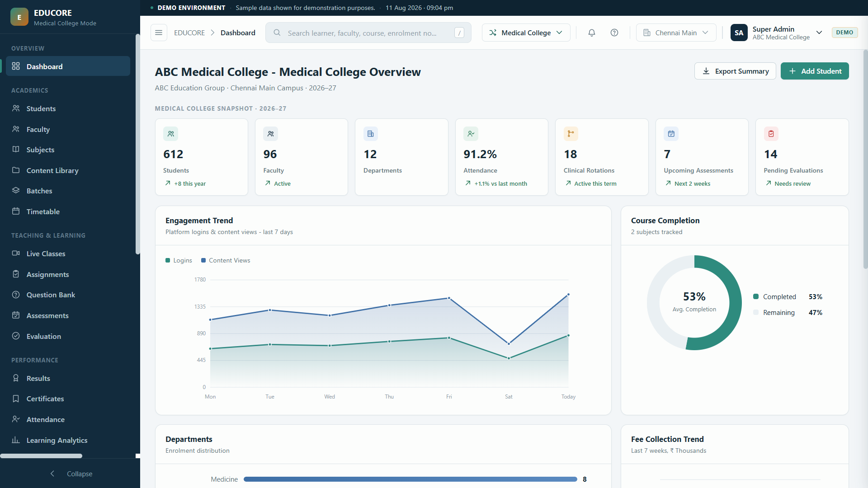Open Faculty section
Viewport: 868px width, 488px height.
[68, 129]
